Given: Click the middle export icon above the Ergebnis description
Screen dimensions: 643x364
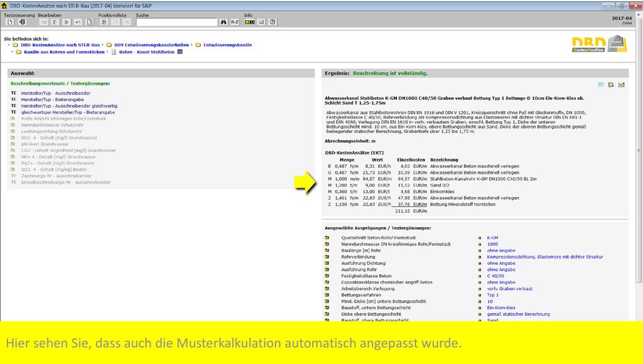Looking at the screenshot, I should [611, 85].
